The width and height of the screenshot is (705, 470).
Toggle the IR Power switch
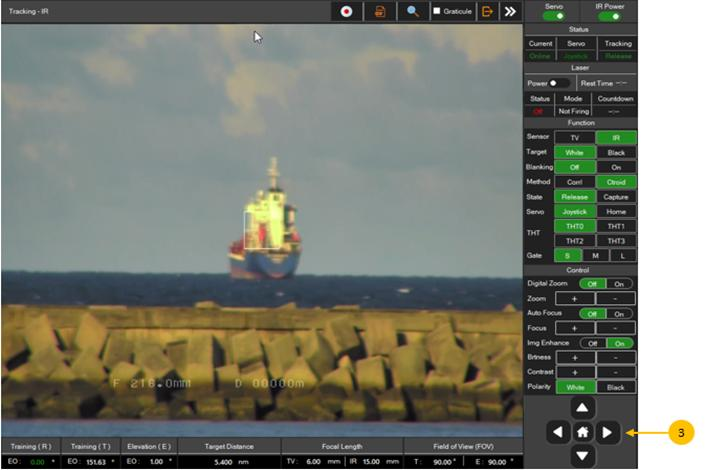point(610,16)
